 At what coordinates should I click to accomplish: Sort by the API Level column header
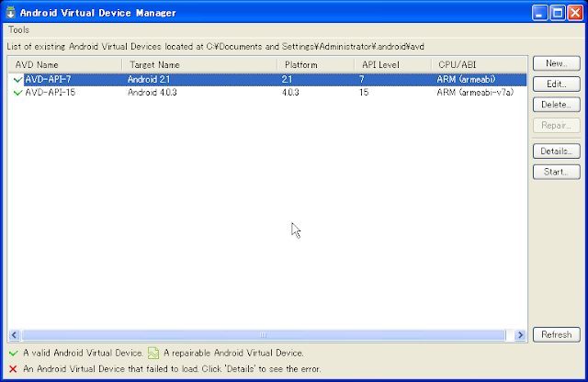click(x=393, y=65)
